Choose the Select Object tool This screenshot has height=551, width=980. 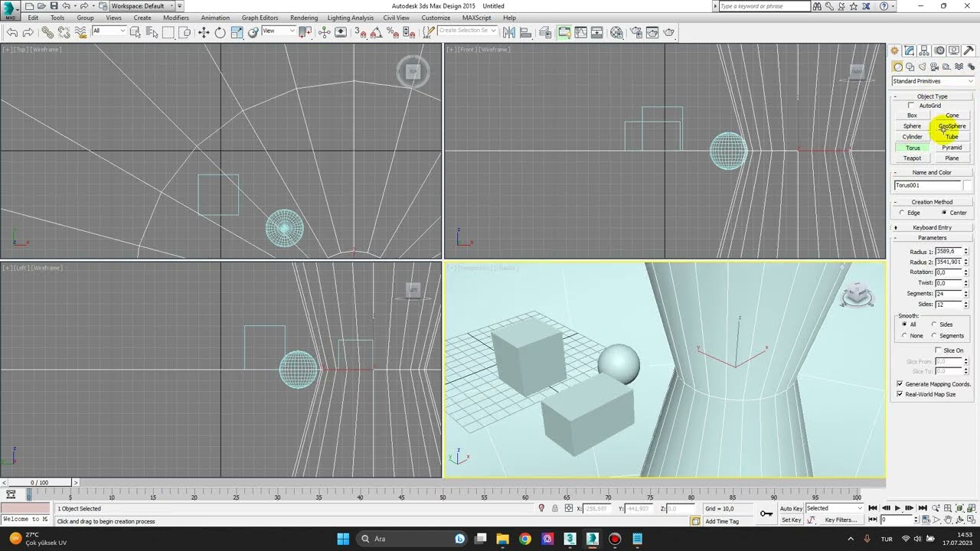coord(136,32)
